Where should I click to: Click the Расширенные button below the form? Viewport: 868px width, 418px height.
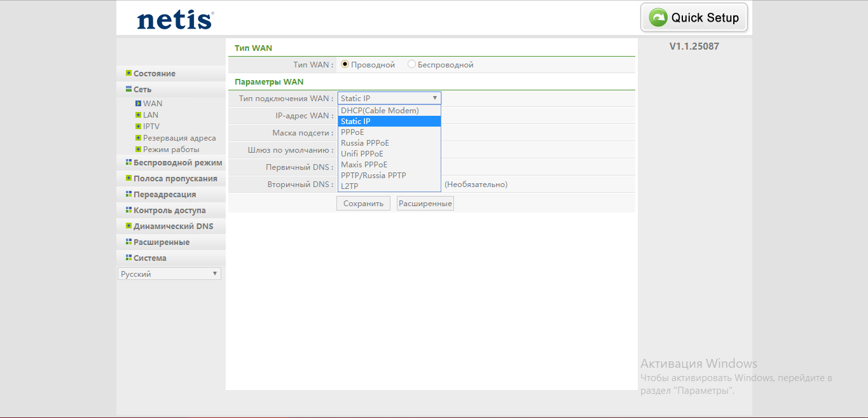(x=425, y=204)
